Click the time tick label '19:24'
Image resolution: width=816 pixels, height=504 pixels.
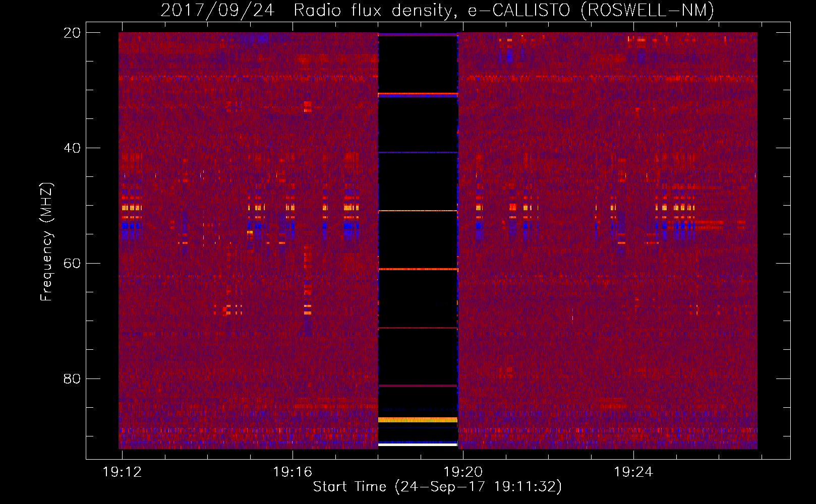point(633,472)
